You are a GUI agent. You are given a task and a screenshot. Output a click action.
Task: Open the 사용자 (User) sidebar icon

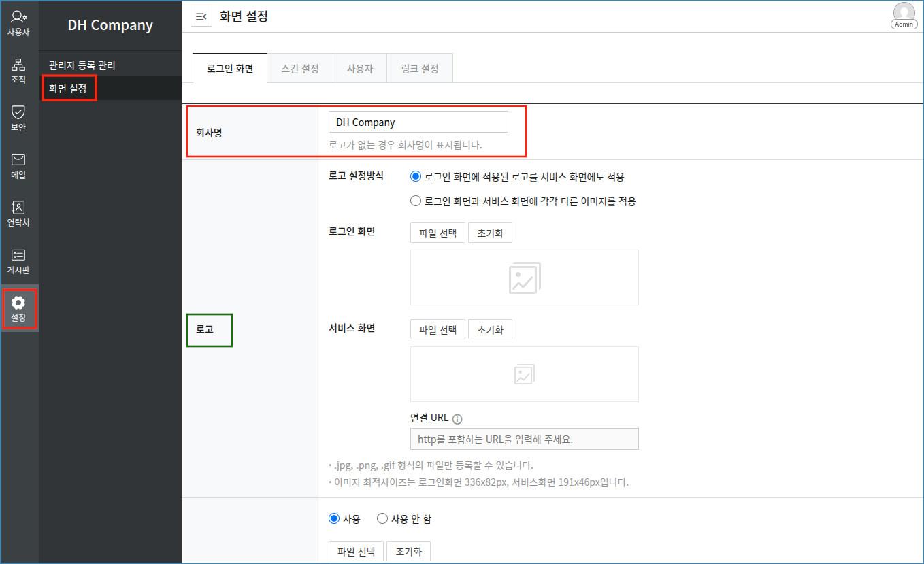[18, 23]
